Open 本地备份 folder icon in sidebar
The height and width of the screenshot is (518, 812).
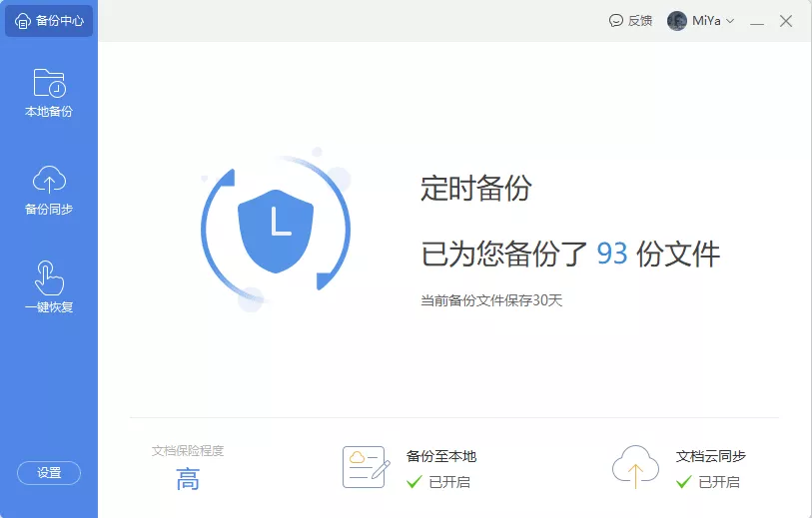click(49, 82)
